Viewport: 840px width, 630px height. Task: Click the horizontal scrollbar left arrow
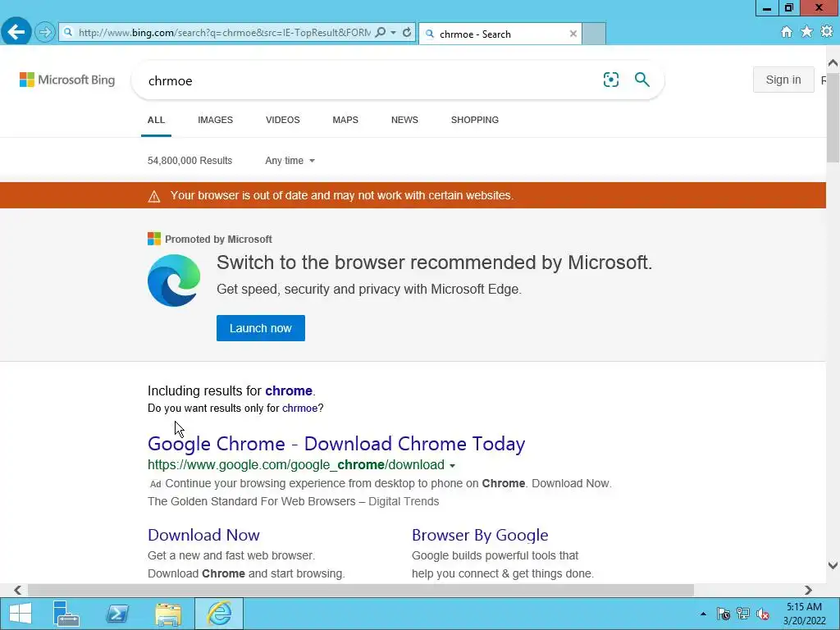pos(18,590)
